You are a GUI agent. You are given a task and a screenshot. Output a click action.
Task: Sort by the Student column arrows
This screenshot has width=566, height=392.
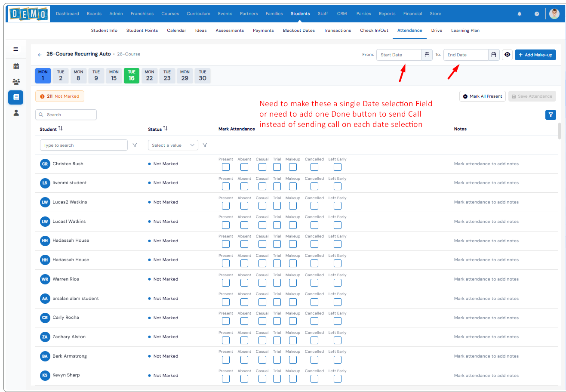click(60, 129)
